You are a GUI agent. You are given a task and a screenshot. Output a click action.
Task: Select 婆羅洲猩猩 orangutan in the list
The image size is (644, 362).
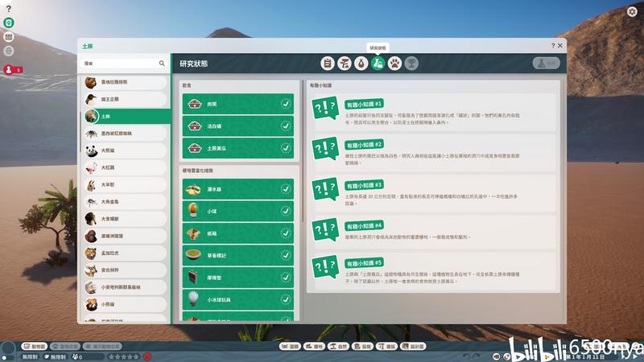click(126, 236)
